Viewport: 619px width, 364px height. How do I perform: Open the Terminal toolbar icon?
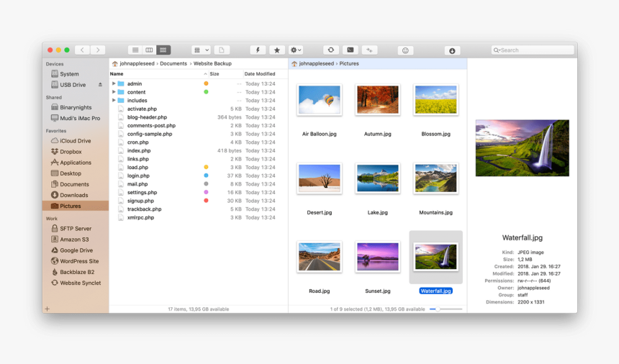350,50
